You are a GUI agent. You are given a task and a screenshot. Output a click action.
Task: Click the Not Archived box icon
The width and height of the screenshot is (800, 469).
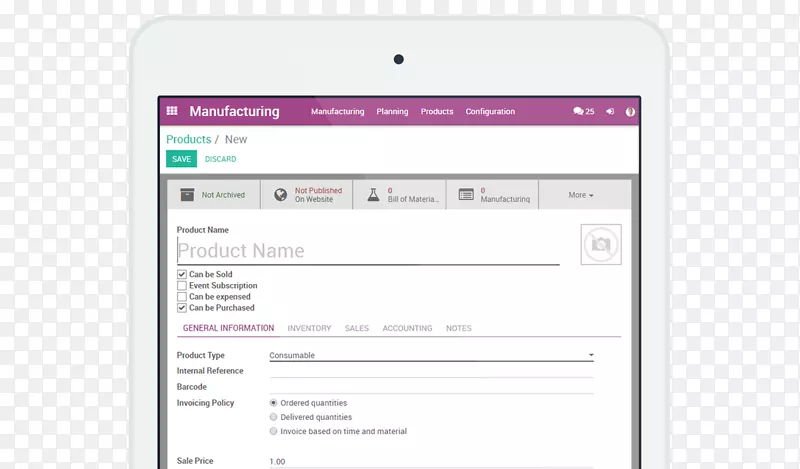tap(186, 195)
